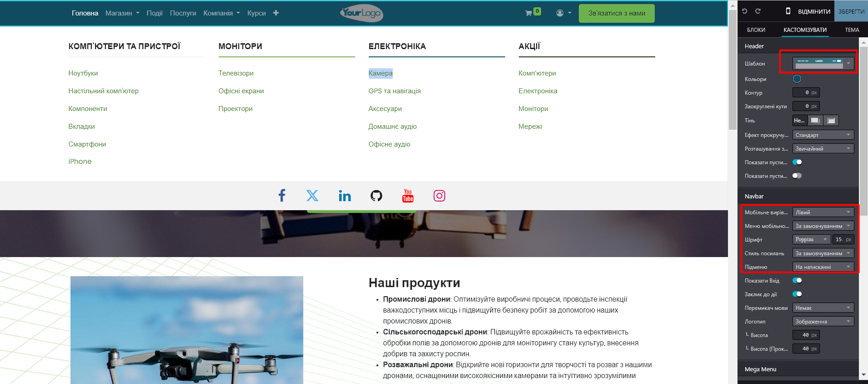The height and width of the screenshot is (384, 868).
Task: Expand the 'Ефект прокручування' Стандарт dropdown
Action: (x=823, y=135)
